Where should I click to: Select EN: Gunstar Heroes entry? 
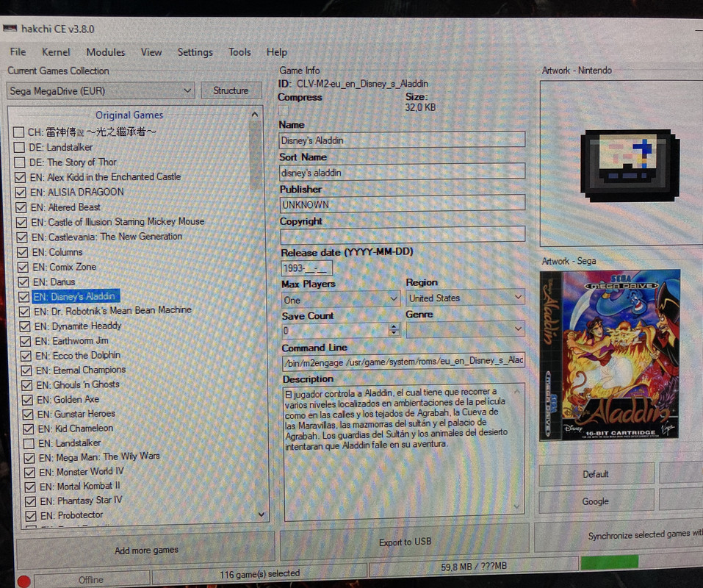click(76, 414)
